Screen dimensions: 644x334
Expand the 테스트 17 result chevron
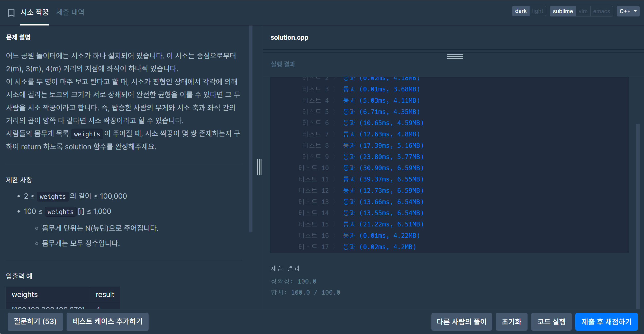pyautogui.click(x=334, y=247)
